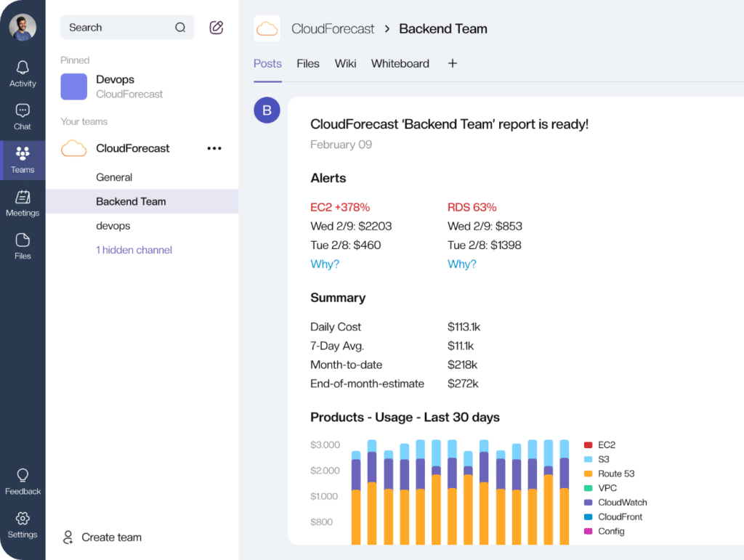The height and width of the screenshot is (560, 744).
Task: Open the Activity feed
Action: [23, 73]
